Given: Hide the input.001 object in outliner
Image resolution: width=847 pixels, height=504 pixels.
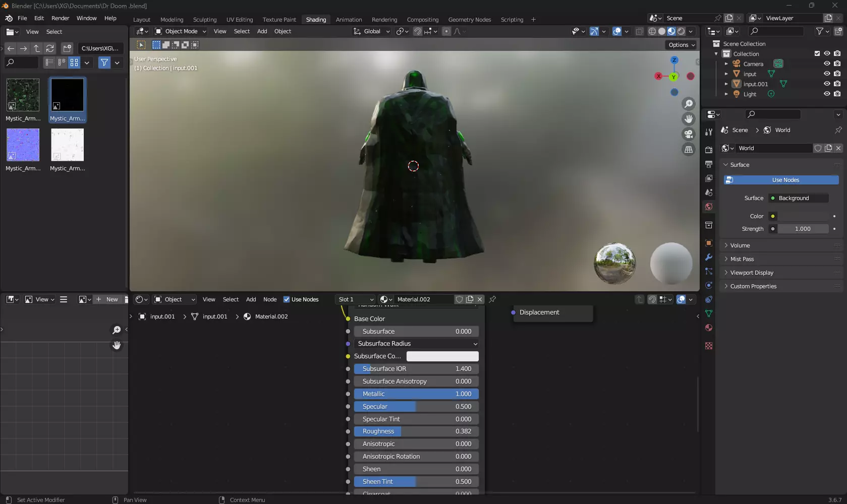Looking at the screenshot, I should (827, 84).
